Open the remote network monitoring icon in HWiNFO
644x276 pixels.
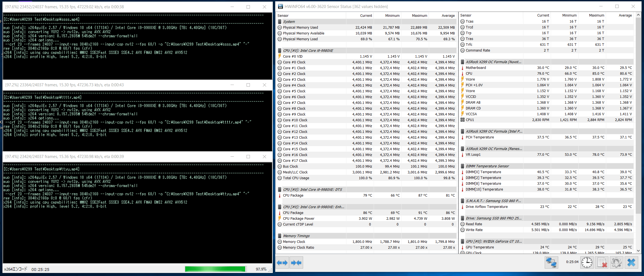551,262
